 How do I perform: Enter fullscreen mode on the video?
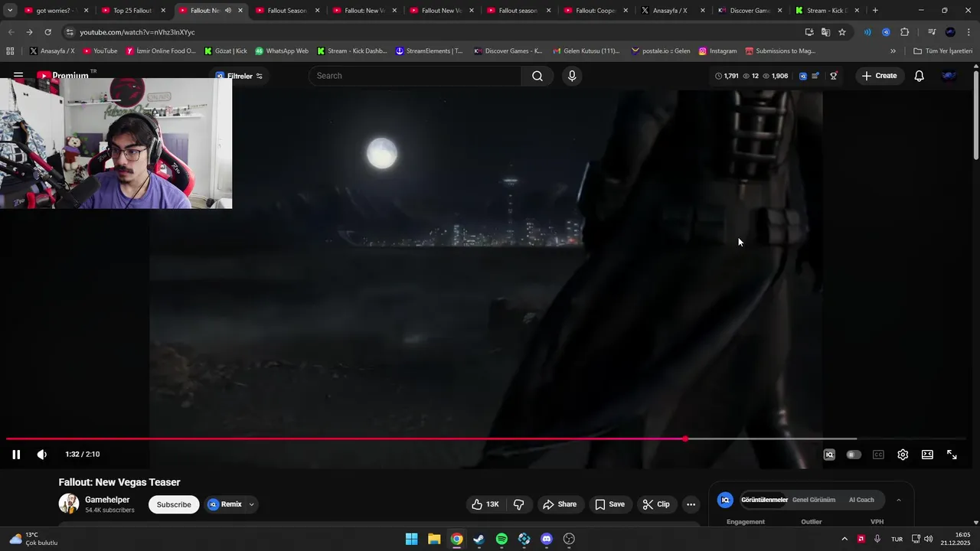(x=952, y=455)
